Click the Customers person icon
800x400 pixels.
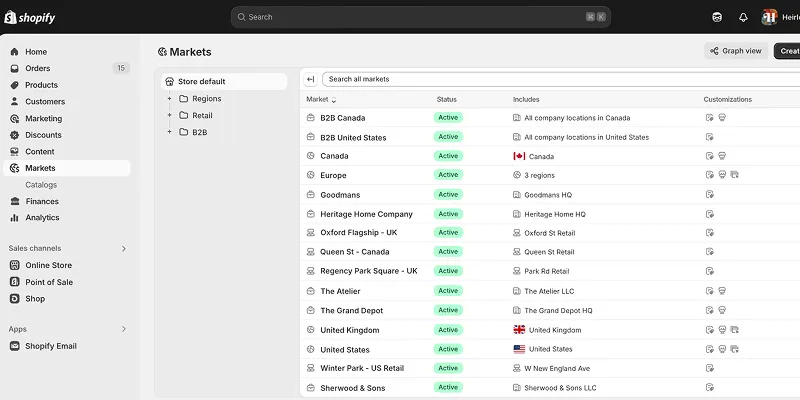[x=14, y=102]
